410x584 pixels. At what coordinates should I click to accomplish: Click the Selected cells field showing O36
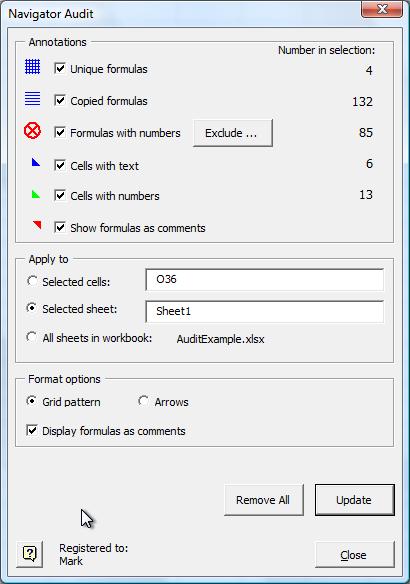(264, 279)
